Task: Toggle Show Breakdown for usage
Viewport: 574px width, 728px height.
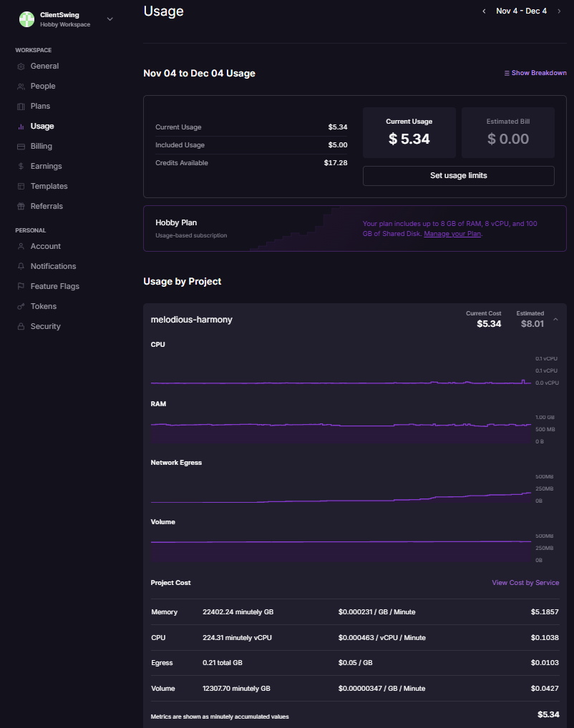Action: click(x=535, y=73)
